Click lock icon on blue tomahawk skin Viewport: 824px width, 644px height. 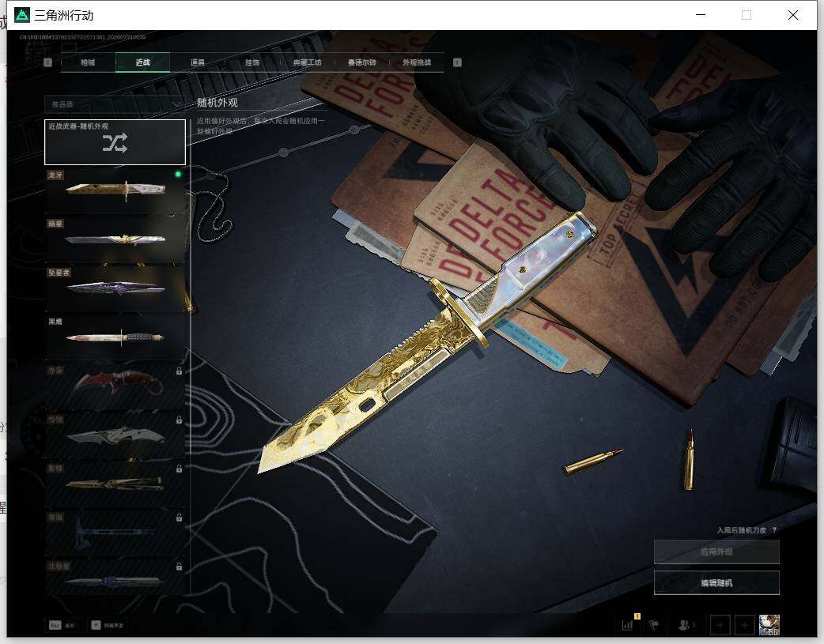[x=180, y=518]
